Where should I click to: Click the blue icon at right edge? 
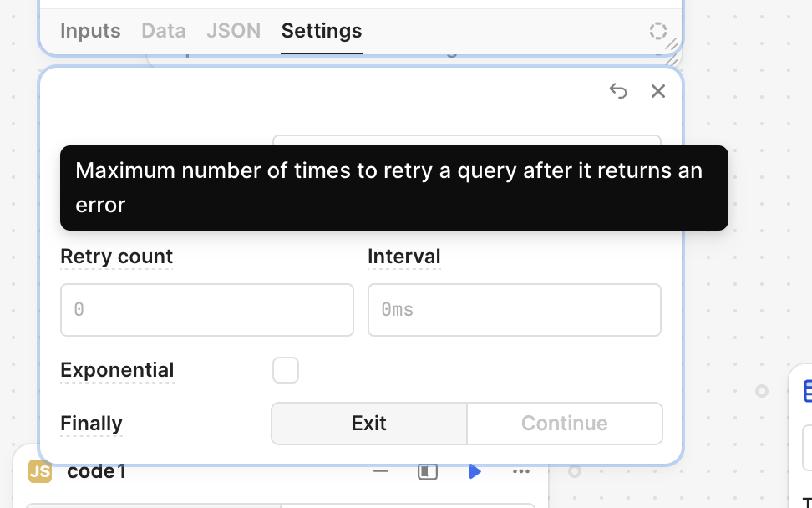(x=808, y=390)
